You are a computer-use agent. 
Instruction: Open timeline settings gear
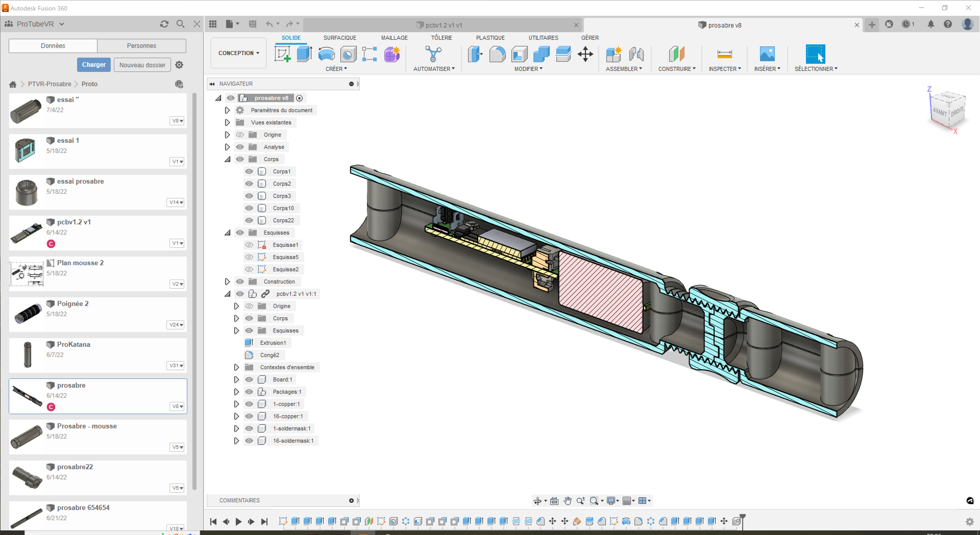[969, 522]
